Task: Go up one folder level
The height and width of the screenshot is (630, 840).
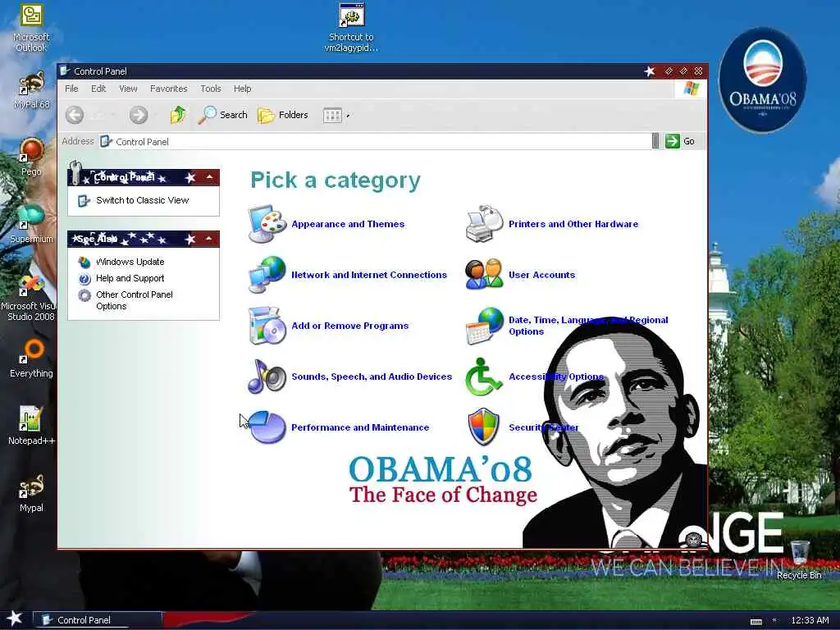Action: [x=178, y=115]
